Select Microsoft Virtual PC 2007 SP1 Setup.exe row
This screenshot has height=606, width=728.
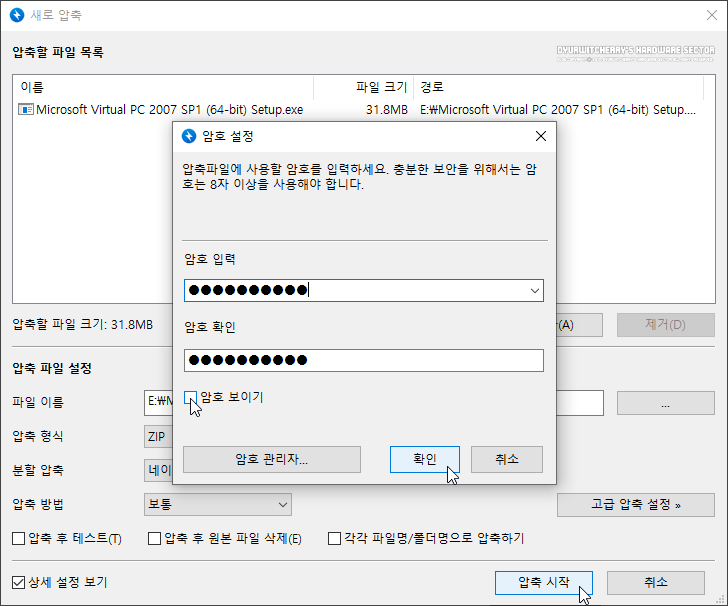[358, 110]
